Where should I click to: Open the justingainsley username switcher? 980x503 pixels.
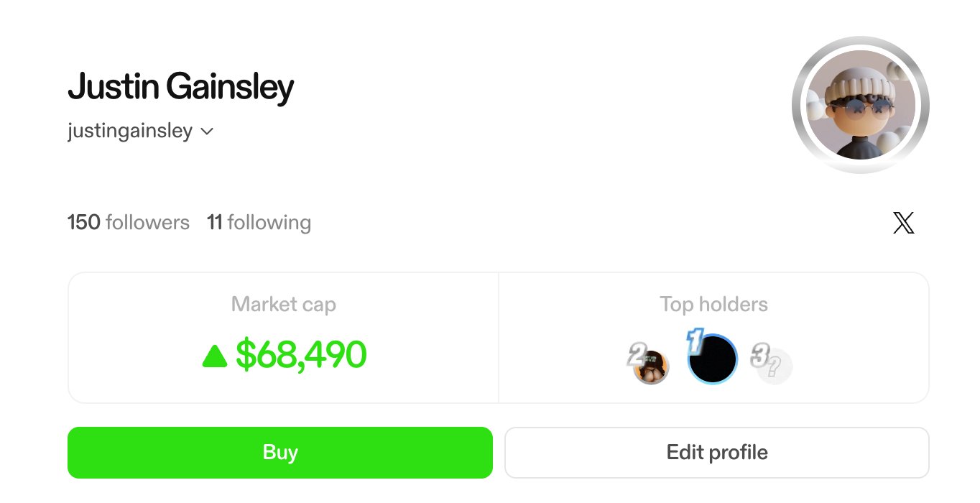point(130,131)
